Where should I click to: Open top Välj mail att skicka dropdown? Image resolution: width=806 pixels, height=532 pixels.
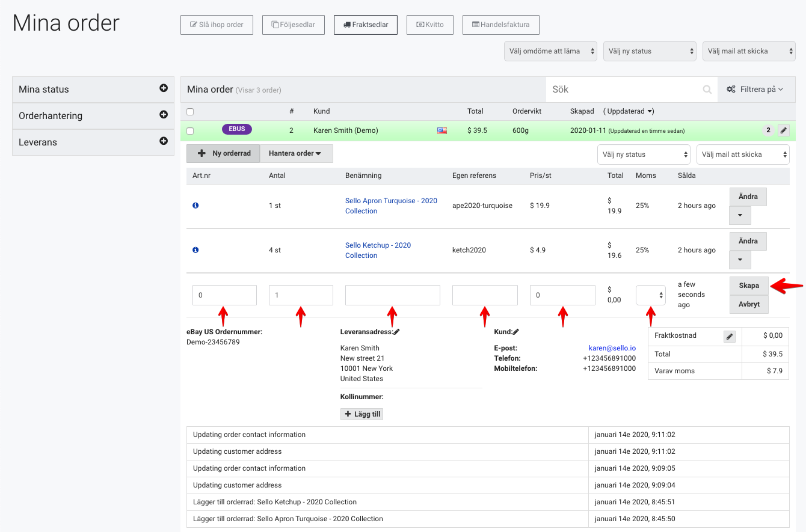point(749,51)
